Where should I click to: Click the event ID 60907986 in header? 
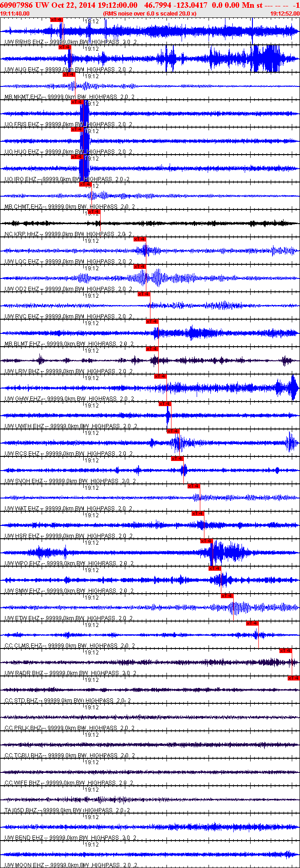[17, 5]
